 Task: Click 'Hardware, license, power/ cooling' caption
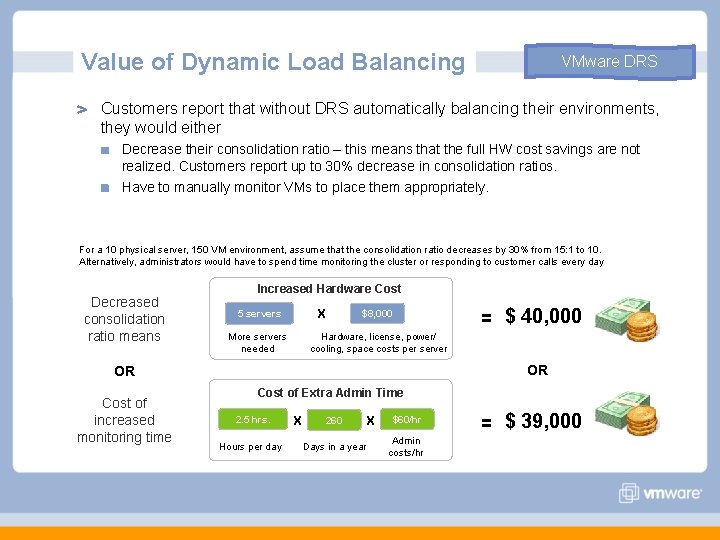tap(378, 343)
